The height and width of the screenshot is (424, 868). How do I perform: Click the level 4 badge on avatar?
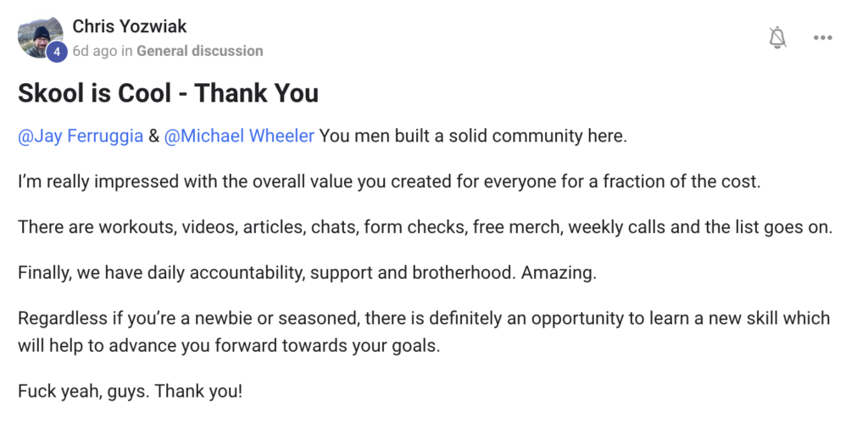point(57,51)
